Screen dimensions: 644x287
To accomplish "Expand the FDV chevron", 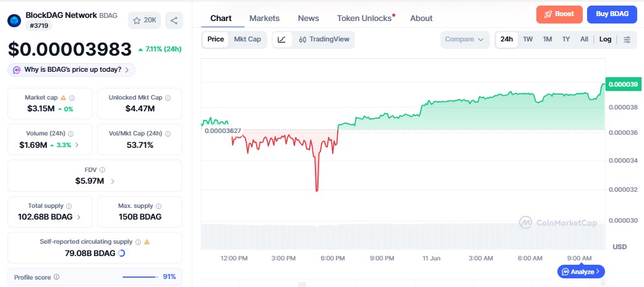I will pos(113,181).
